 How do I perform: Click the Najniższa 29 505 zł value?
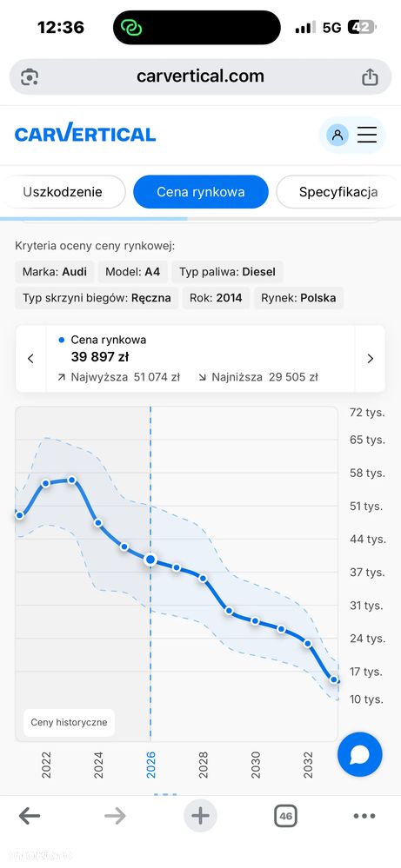coord(258,377)
